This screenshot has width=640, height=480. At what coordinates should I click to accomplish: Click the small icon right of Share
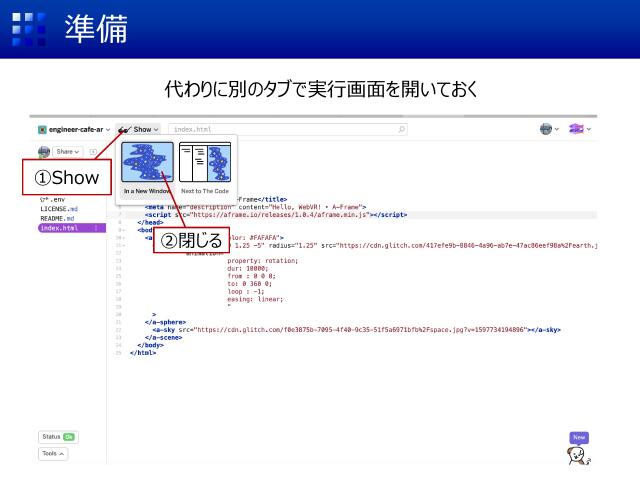pyautogui.click(x=93, y=152)
